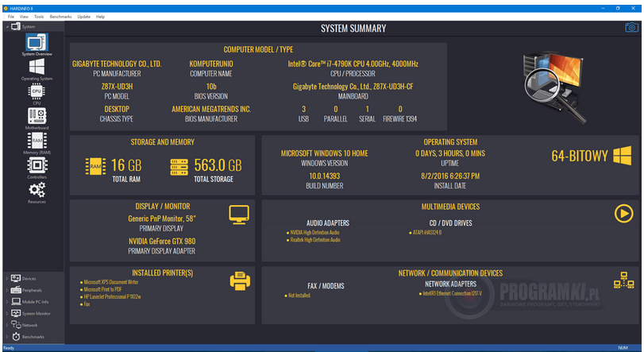Select the Benchmarks stopwatch icon

16,336
